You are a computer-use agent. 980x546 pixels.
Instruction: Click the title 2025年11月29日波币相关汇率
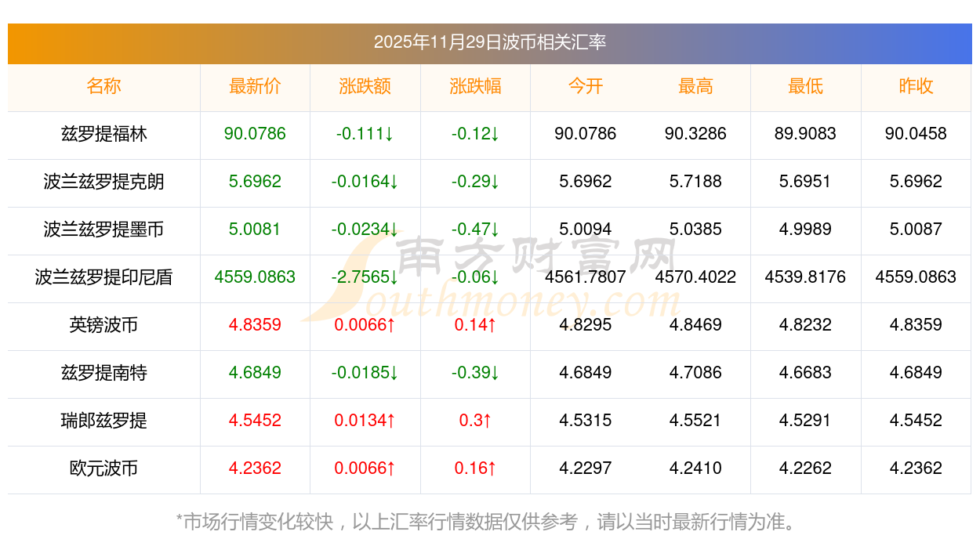point(490,42)
